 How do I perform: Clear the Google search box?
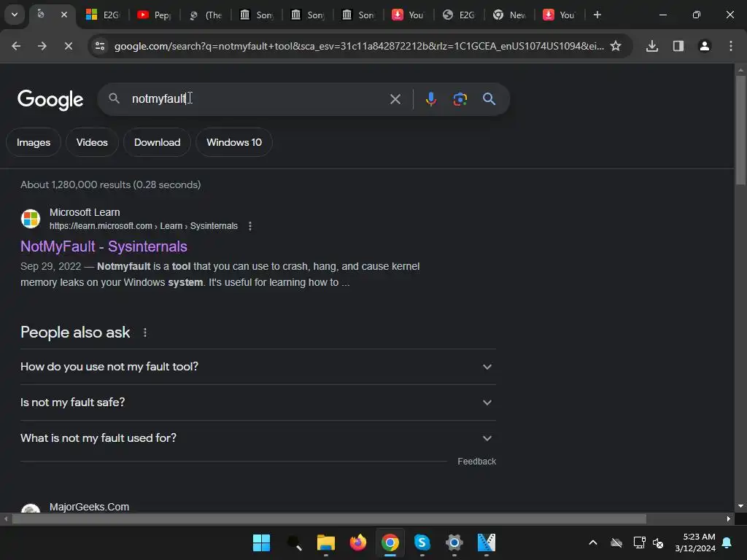pyautogui.click(x=395, y=99)
